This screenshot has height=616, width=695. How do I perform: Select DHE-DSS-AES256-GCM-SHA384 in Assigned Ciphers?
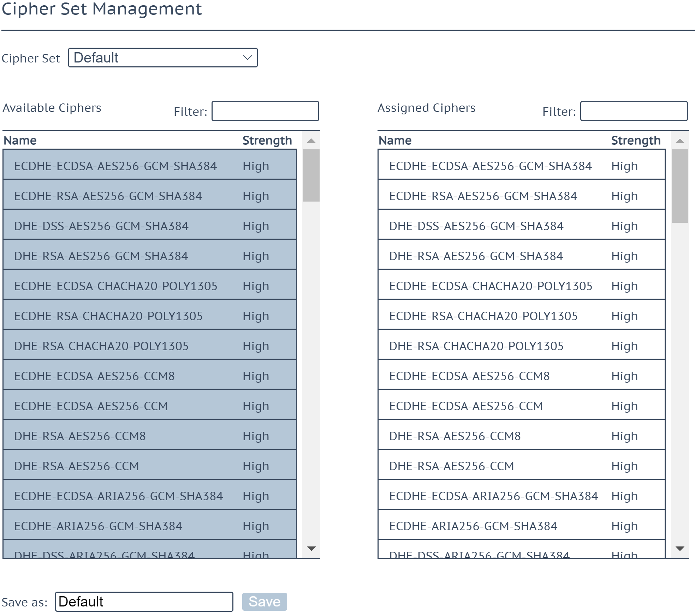click(522, 225)
